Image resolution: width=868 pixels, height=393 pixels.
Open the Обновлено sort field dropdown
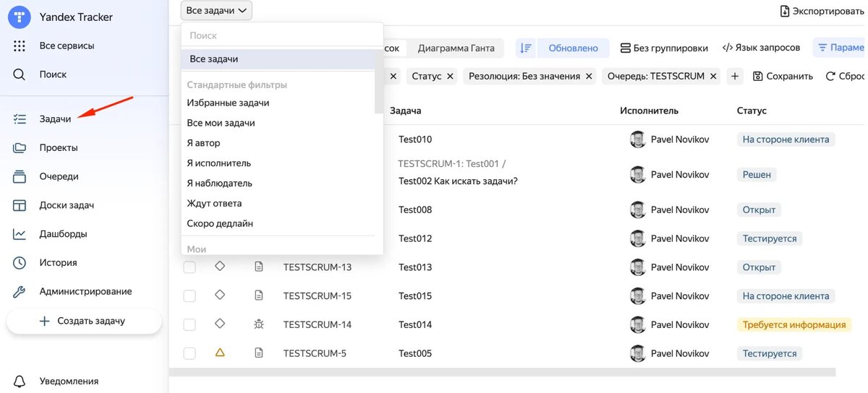pyautogui.click(x=573, y=48)
